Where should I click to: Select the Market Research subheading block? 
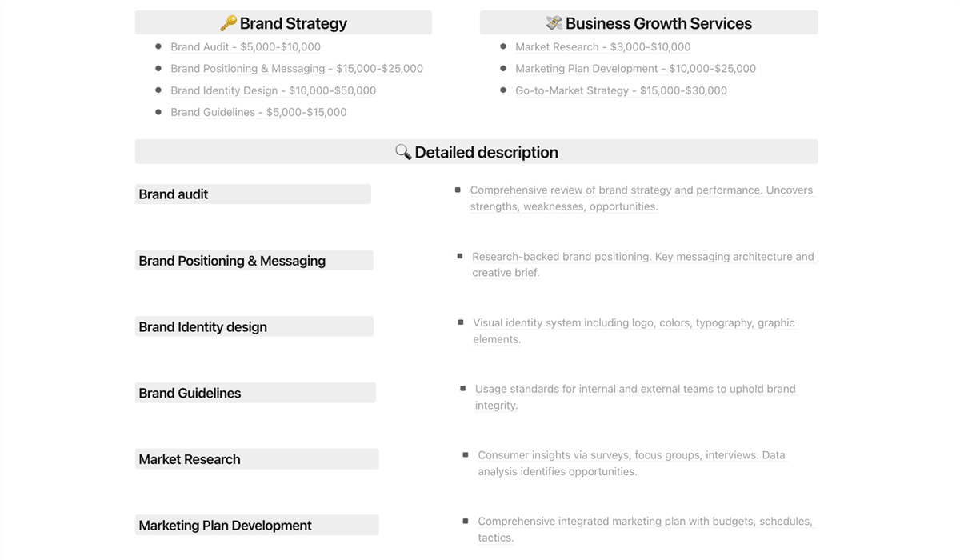pyautogui.click(x=257, y=459)
